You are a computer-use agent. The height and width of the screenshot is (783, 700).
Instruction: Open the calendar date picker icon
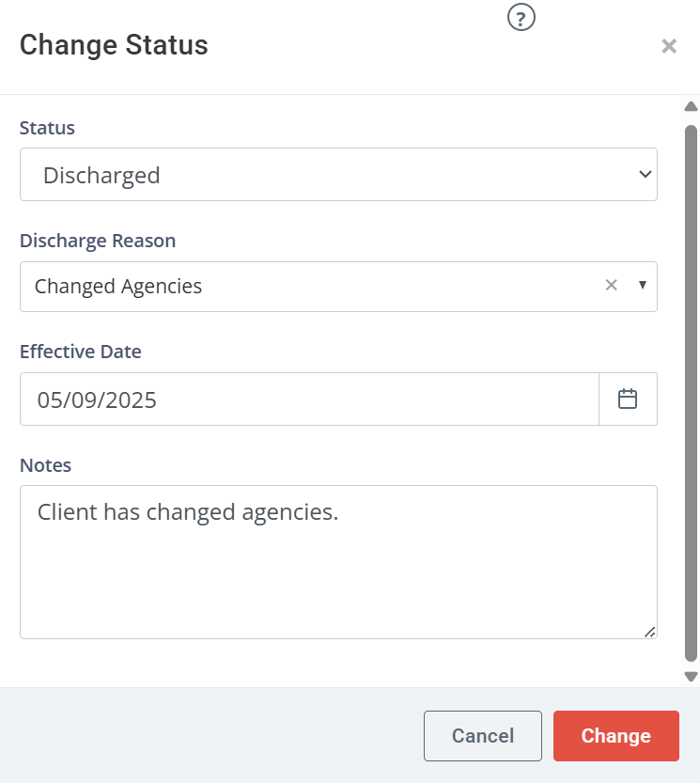pyautogui.click(x=628, y=399)
